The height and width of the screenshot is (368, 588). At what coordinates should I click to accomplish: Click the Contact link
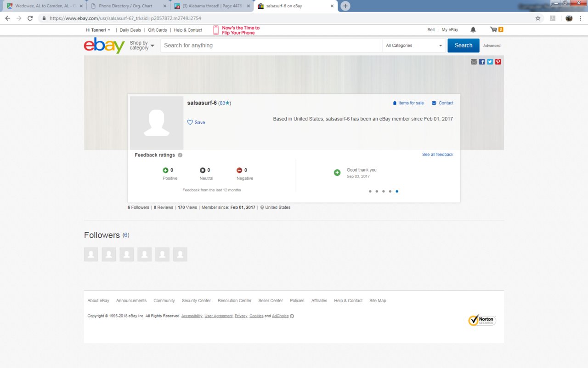tap(442, 103)
